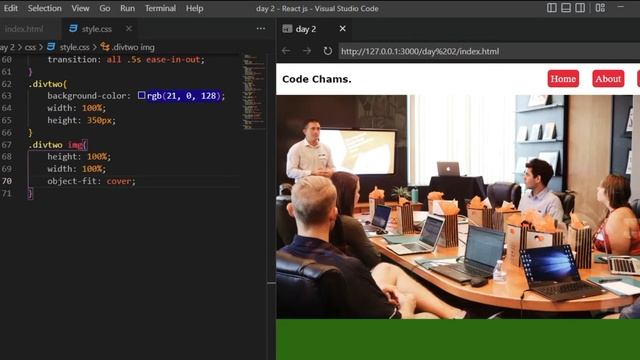The width and height of the screenshot is (640, 360).
Task: Click the 'width: 100%;' on line 64
Action: (x=76, y=108)
